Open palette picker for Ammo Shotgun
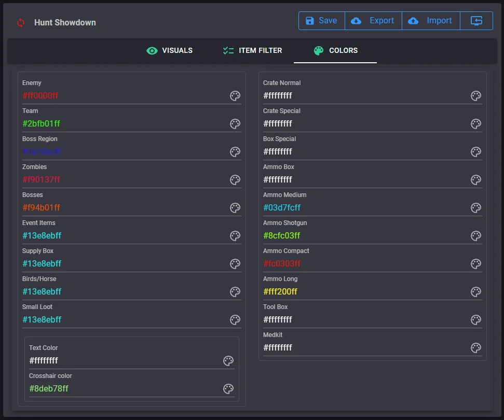Image resolution: width=504 pixels, height=420 pixels. 476,236
